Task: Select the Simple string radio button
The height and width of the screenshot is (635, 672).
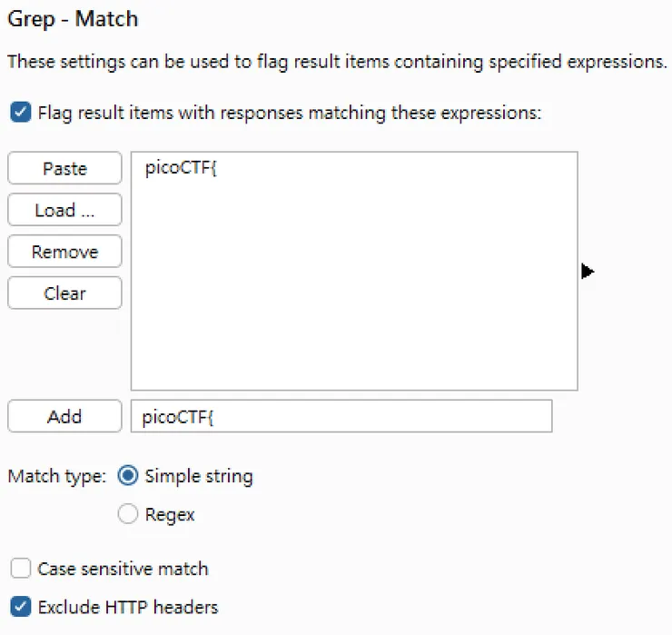Action: point(129,476)
